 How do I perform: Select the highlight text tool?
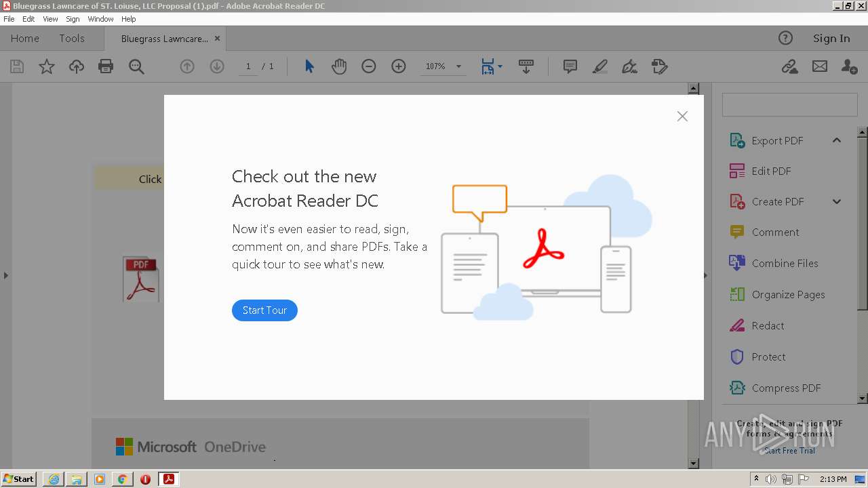click(600, 66)
